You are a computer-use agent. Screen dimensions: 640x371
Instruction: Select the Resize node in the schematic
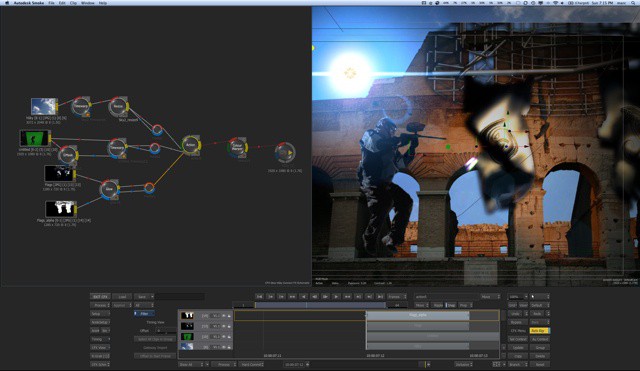[x=118, y=107]
